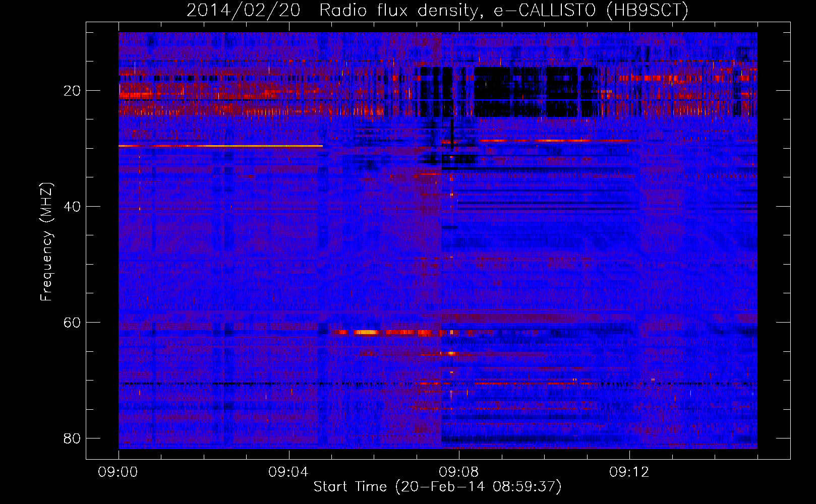816x504 pixels.
Task: Click the 09:00 time tick label
Action: tap(118, 472)
